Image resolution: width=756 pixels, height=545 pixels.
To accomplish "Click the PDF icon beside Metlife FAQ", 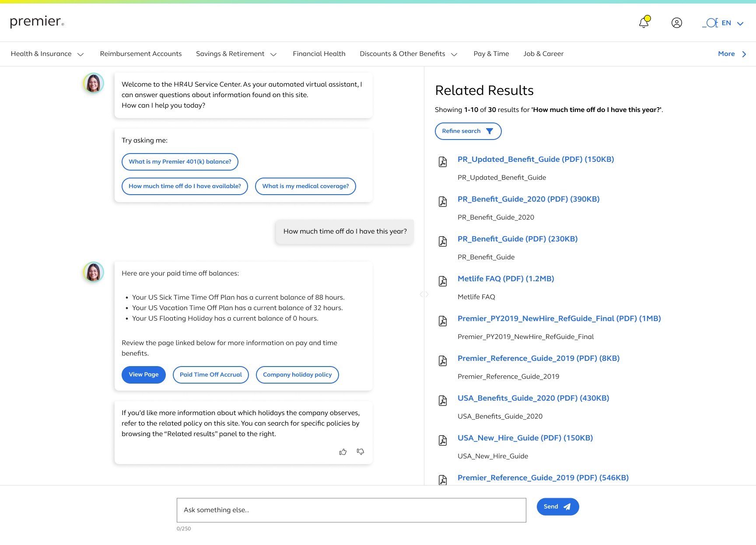I will pos(443,281).
